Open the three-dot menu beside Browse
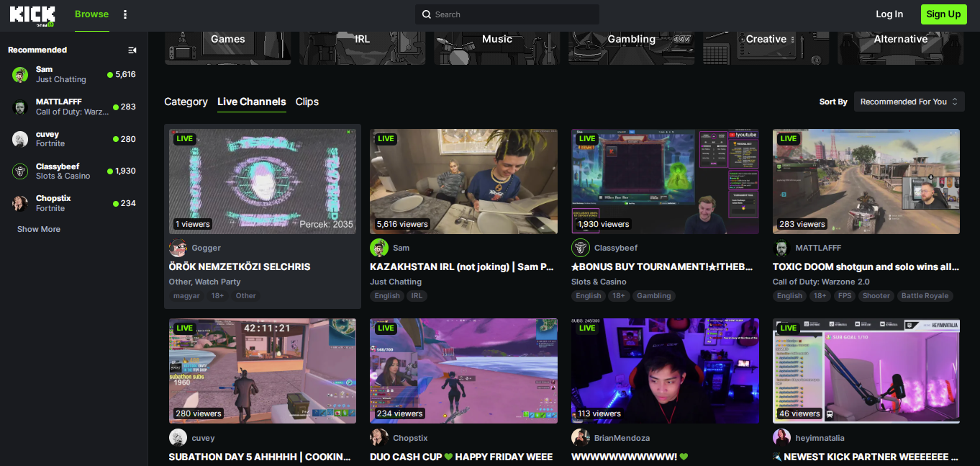980x466 pixels. [125, 14]
